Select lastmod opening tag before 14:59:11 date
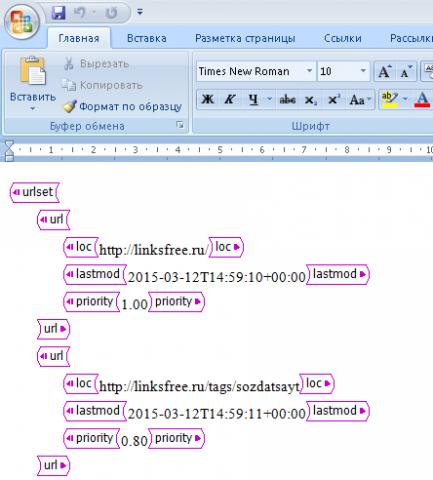This screenshot has height=480, width=433. [95, 411]
